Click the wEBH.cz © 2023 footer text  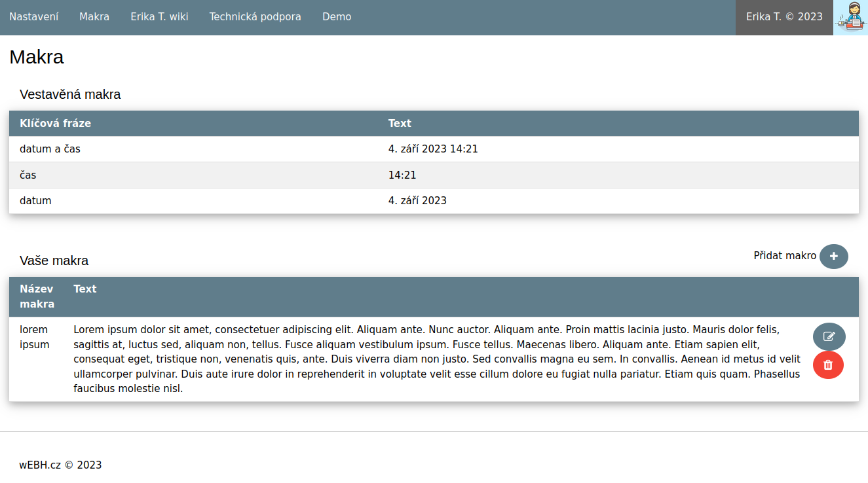[60, 465]
